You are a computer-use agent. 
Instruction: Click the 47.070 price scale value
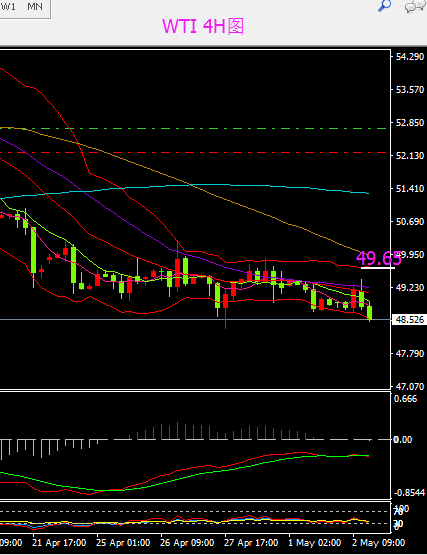point(410,387)
